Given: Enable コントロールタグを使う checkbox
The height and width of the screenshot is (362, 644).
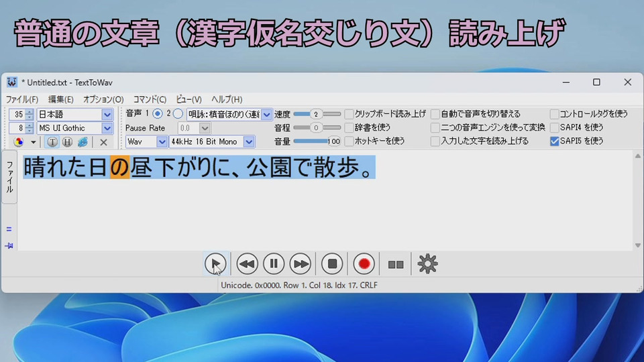Looking at the screenshot, I should click(555, 114).
